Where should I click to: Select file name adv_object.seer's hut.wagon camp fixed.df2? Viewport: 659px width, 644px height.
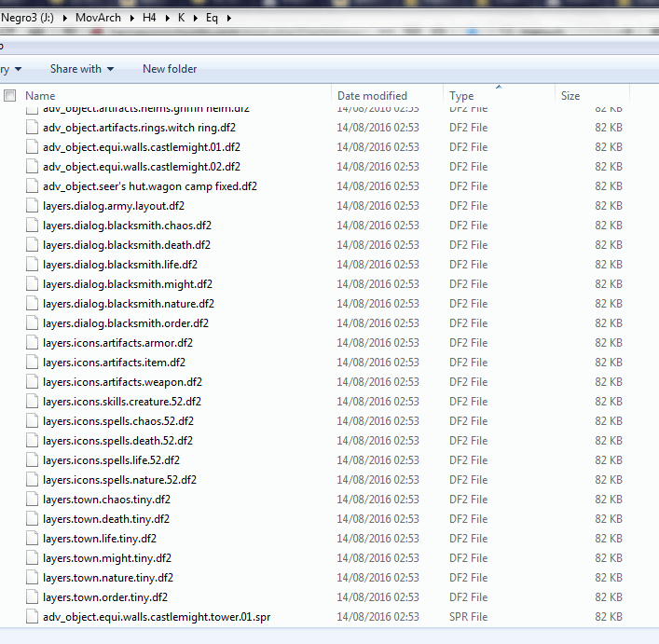tap(150, 186)
